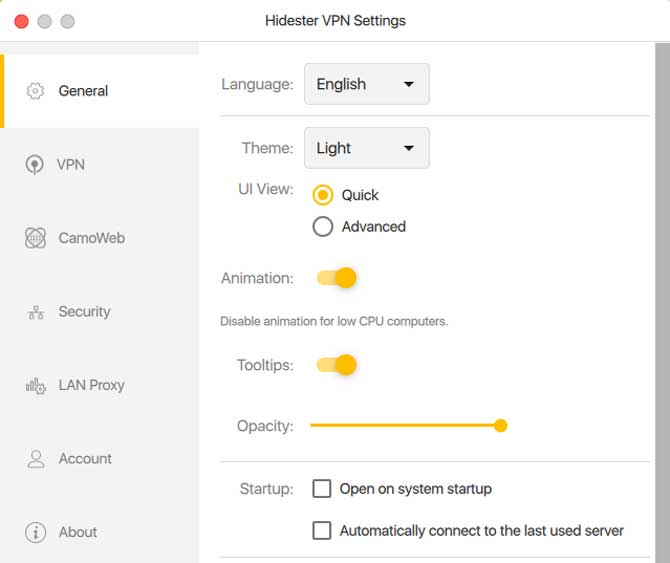
Task: Click the LAN Proxy chart icon
Action: (x=35, y=386)
